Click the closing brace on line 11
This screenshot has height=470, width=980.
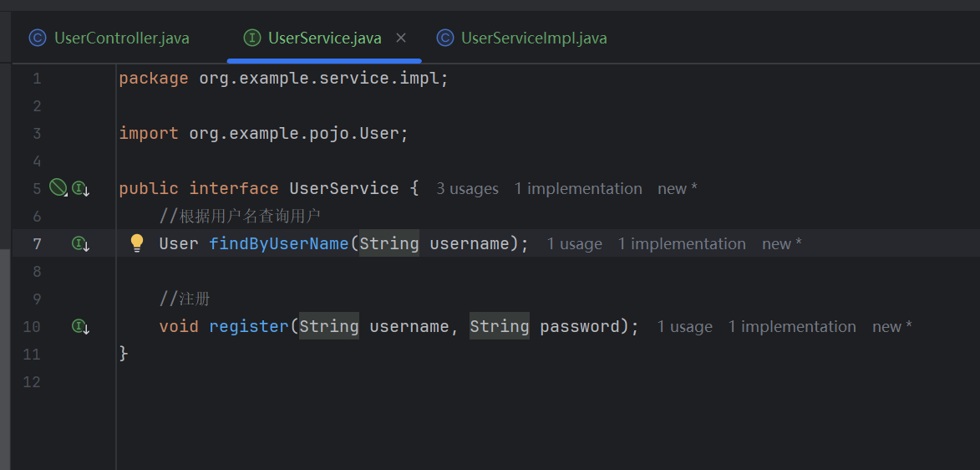[124, 354]
